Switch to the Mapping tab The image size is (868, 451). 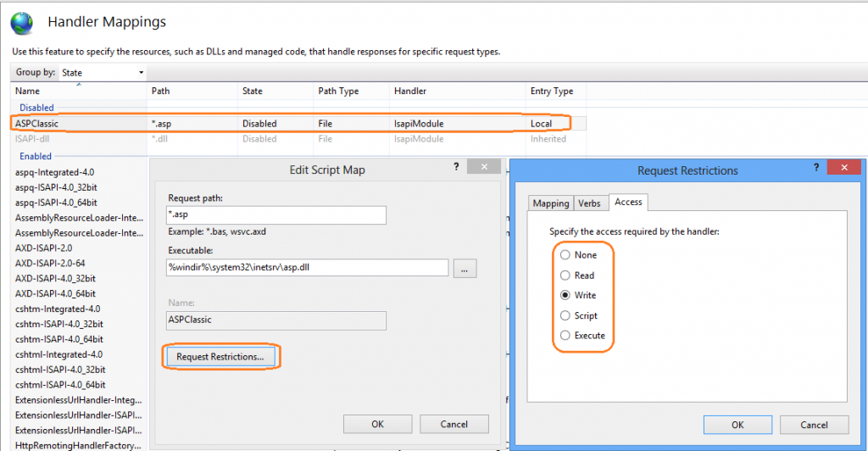(551, 203)
